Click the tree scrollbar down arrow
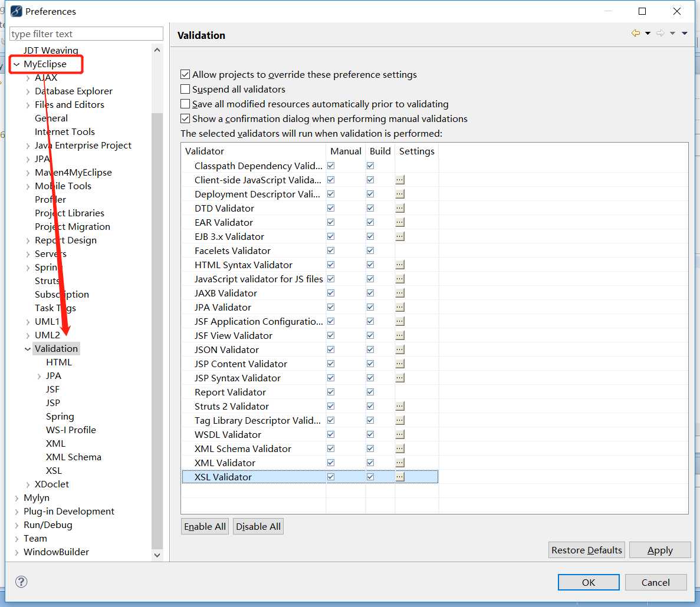The height and width of the screenshot is (607, 700). tap(157, 555)
